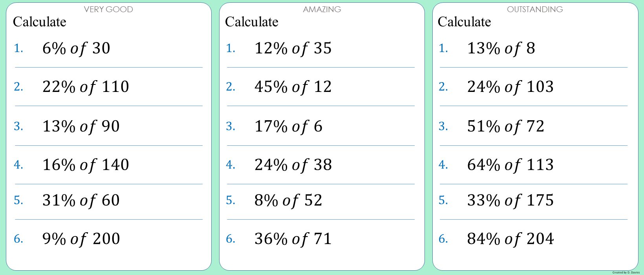Choose the '64% of 113' question
The height and width of the screenshot is (275, 644).
click(510, 165)
